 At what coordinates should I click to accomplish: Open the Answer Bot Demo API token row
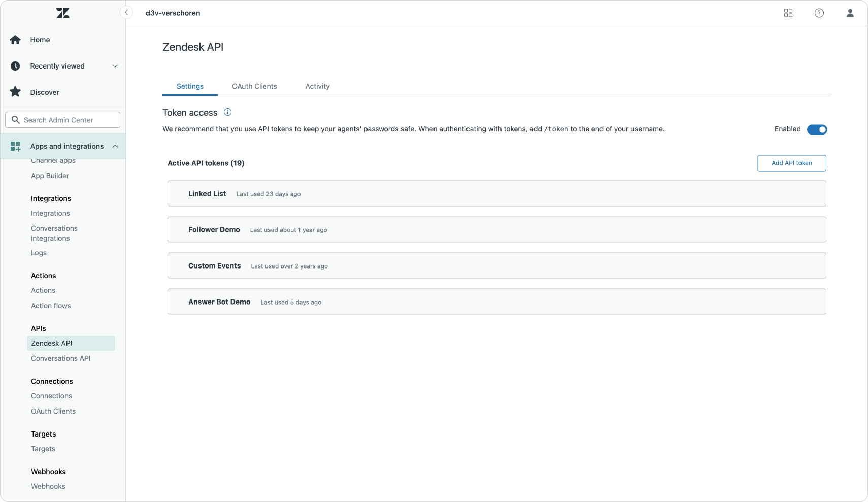click(x=497, y=302)
